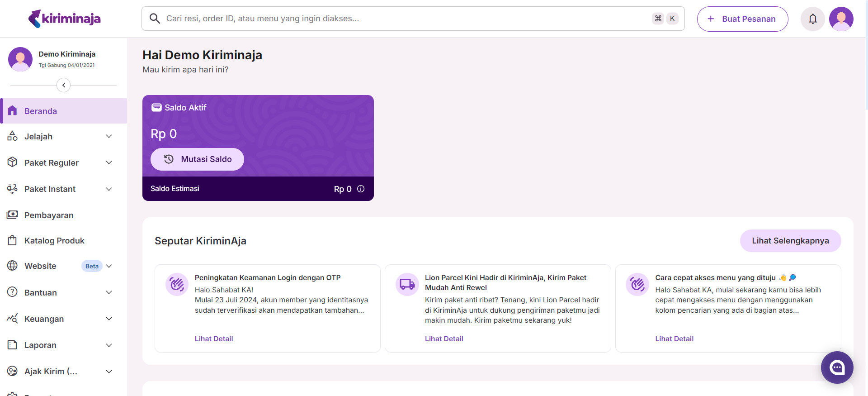Select the Keuangan menu label
Image resolution: width=868 pixels, height=396 pixels.
click(x=44, y=319)
